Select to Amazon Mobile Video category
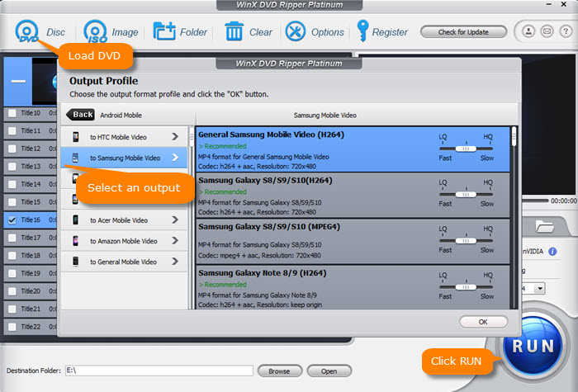The width and height of the screenshot is (578, 392). click(x=124, y=241)
